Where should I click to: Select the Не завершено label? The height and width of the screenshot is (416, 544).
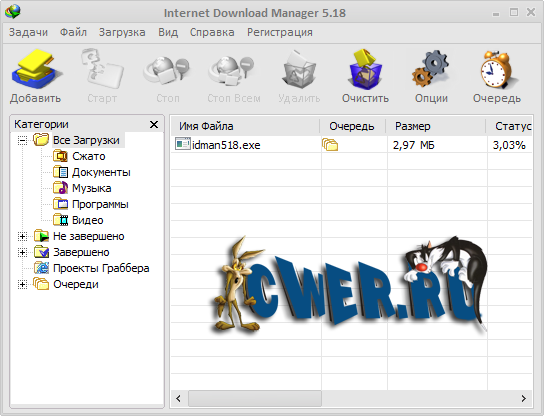(88, 236)
